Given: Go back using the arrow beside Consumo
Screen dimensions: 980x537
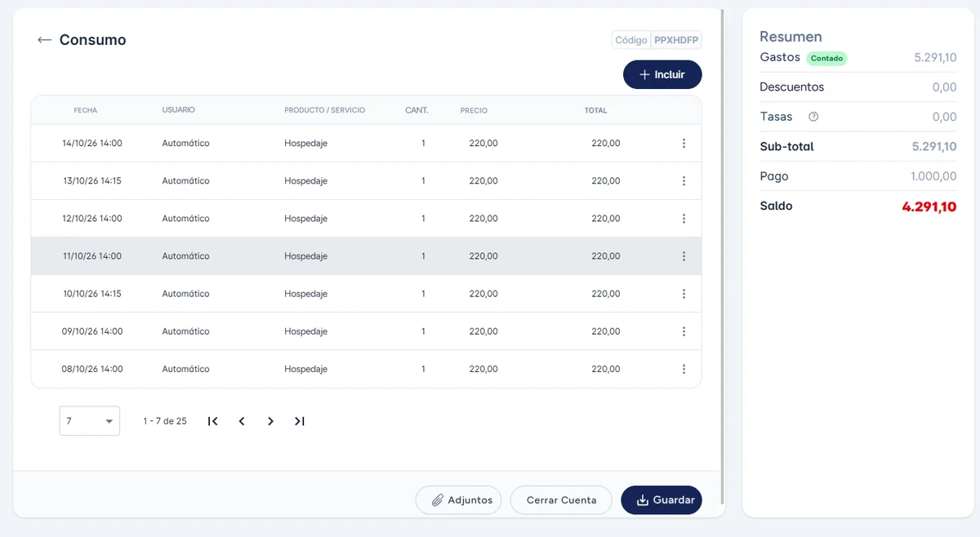Looking at the screenshot, I should point(44,40).
